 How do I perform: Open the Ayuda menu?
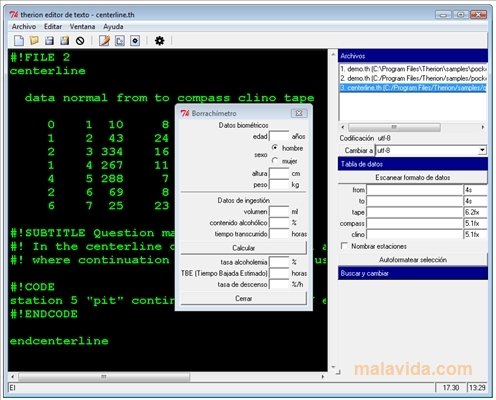113,26
